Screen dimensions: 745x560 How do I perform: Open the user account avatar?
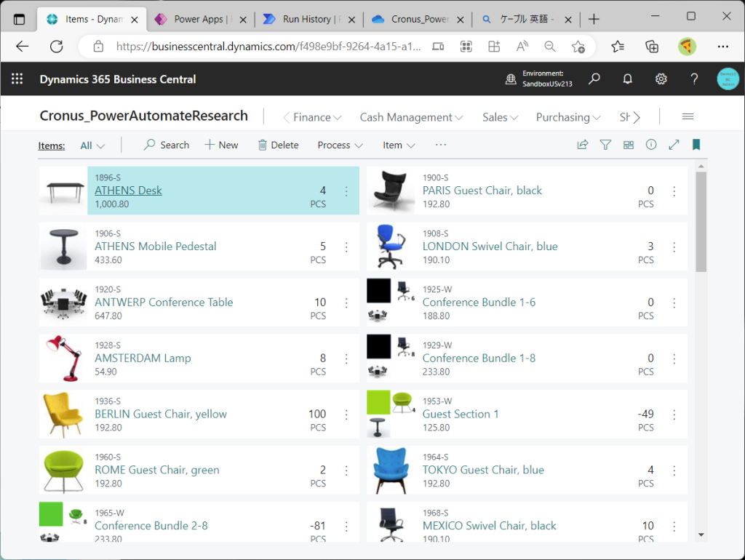728,79
